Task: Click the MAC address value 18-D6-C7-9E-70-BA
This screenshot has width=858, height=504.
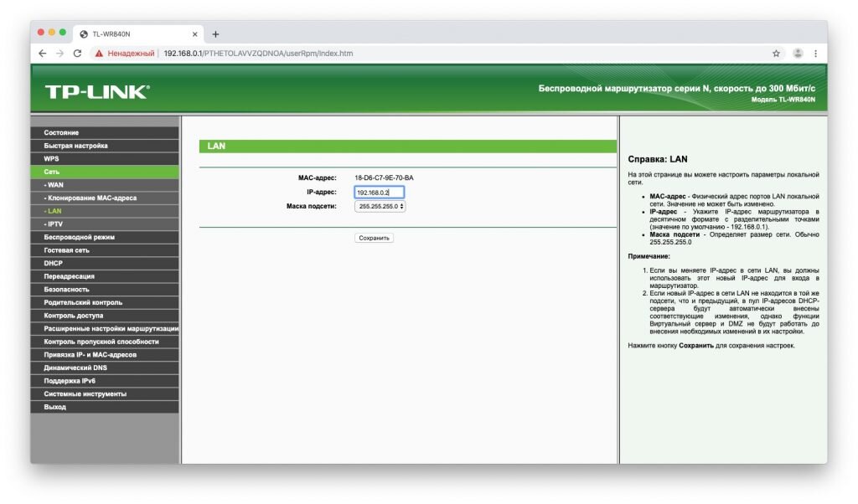Action: coord(384,177)
